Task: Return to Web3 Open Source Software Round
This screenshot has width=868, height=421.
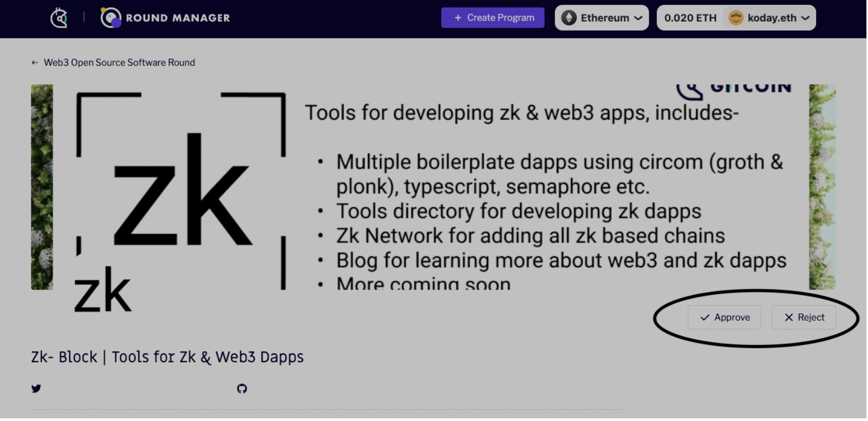Action: pos(119,63)
